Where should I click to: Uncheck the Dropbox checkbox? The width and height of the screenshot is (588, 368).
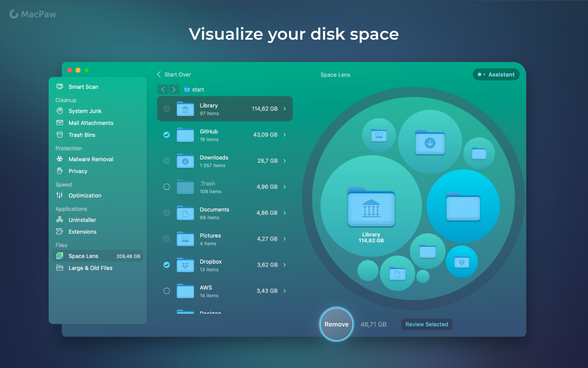[x=167, y=265]
